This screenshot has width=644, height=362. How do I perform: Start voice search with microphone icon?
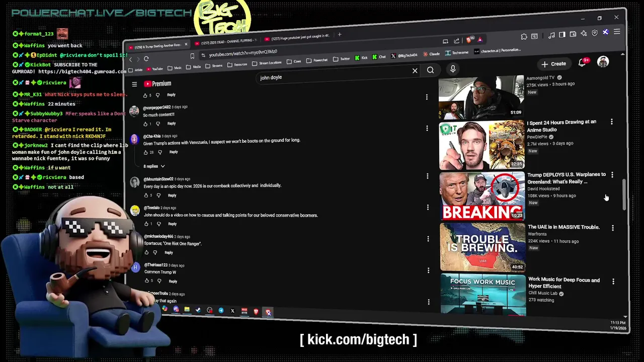coord(453,69)
